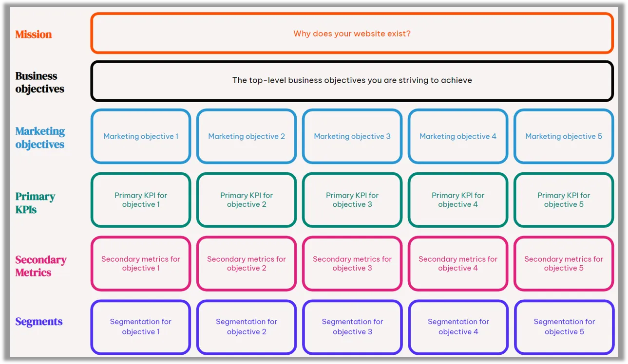Select the Secondary Metrics row label
The height and width of the screenshot is (364, 628).
point(40,266)
